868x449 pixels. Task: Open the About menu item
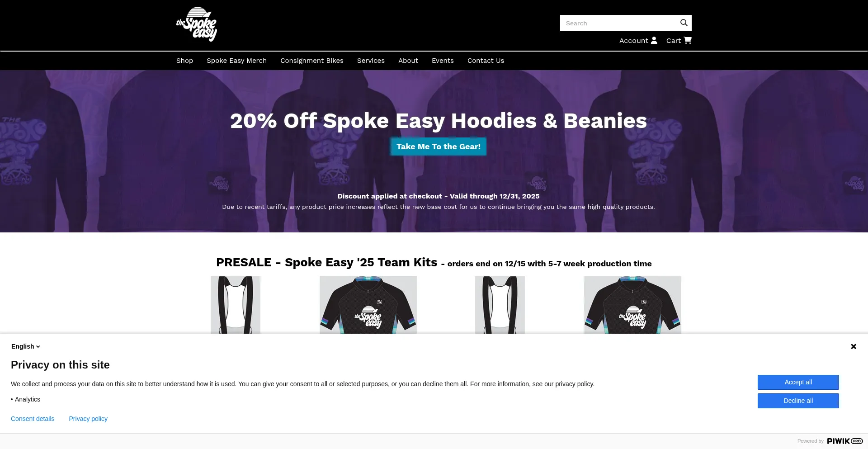408,61
